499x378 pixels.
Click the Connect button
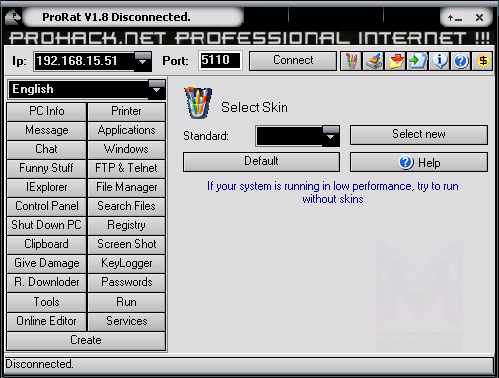293,61
